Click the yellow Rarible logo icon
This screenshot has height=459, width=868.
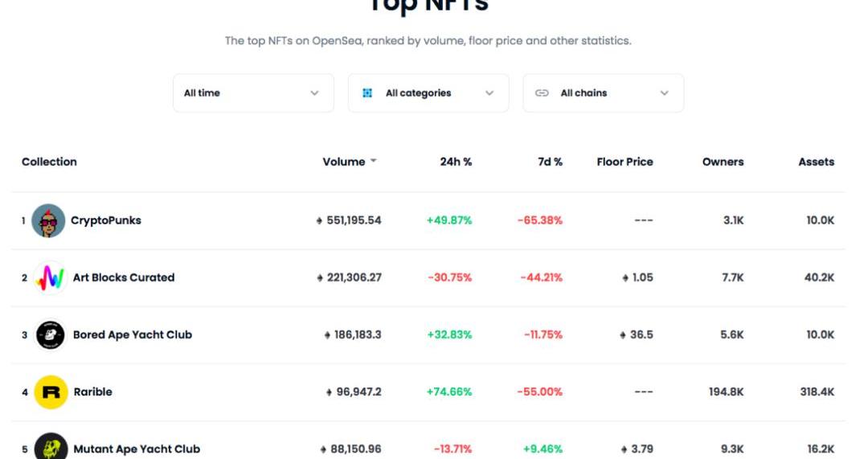(x=51, y=392)
